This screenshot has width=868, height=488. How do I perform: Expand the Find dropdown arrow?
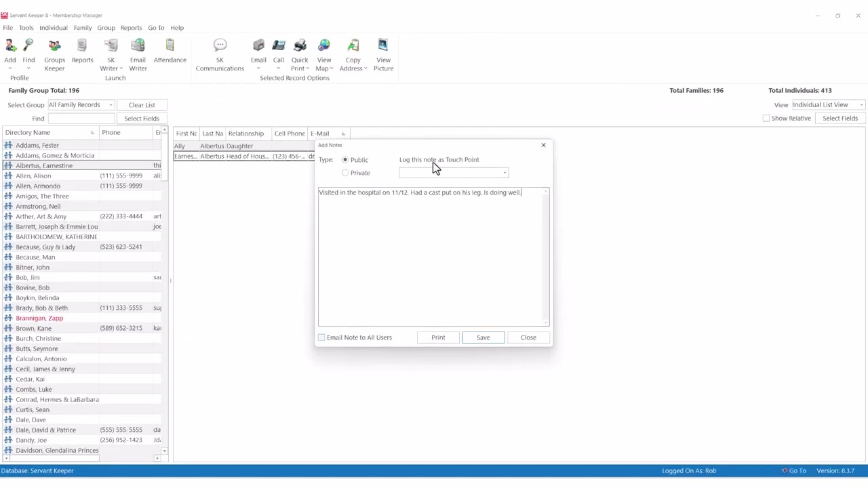click(x=28, y=68)
